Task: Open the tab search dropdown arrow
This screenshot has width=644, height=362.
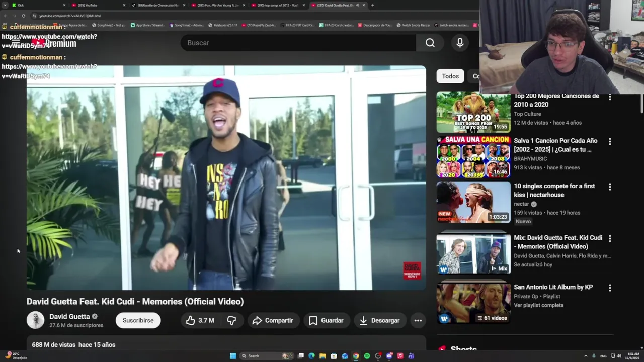Action: [5, 5]
